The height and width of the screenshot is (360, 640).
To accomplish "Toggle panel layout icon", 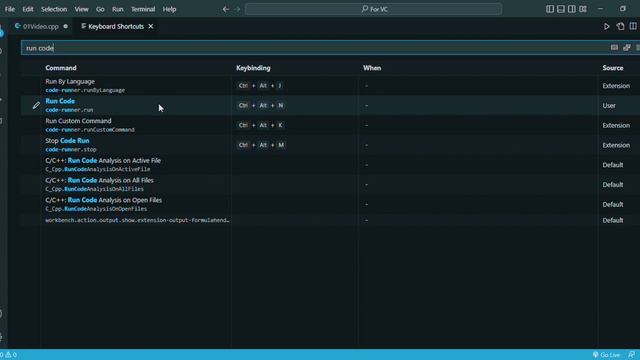I will [x=561, y=9].
